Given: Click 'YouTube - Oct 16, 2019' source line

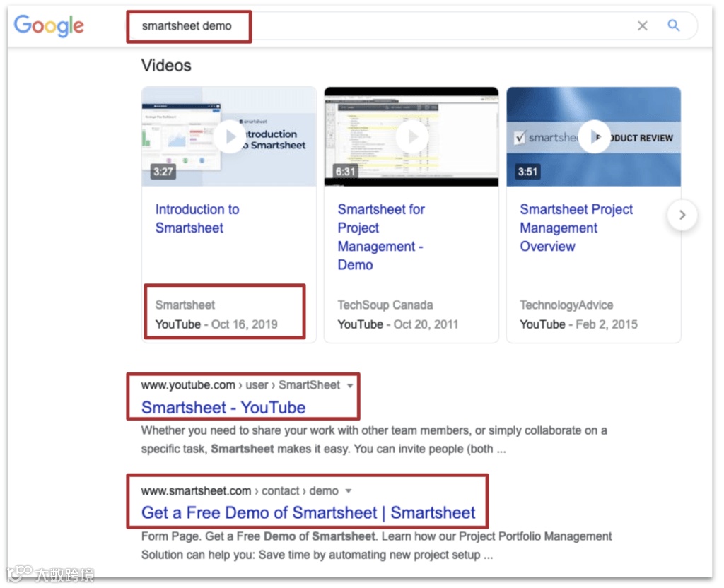Looking at the screenshot, I should pos(216,324).
